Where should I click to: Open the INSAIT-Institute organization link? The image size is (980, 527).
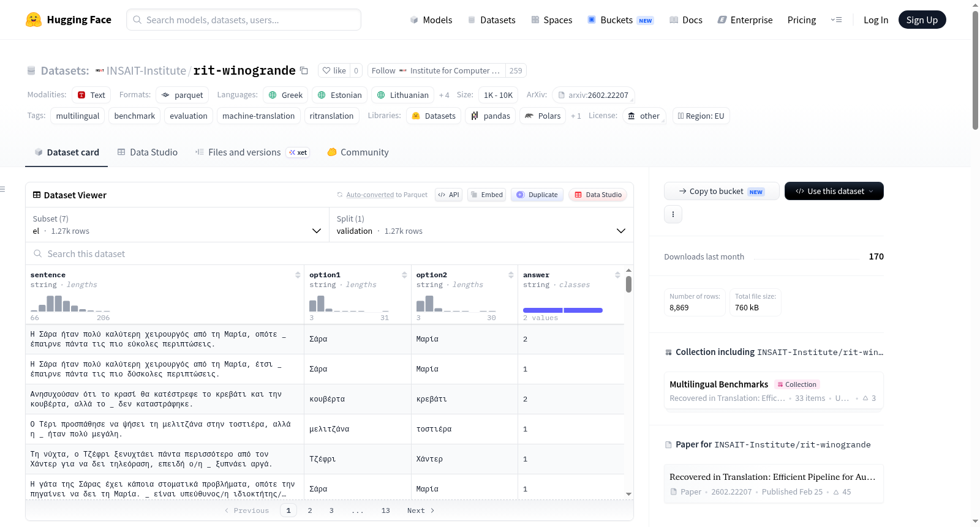[146, 70]
